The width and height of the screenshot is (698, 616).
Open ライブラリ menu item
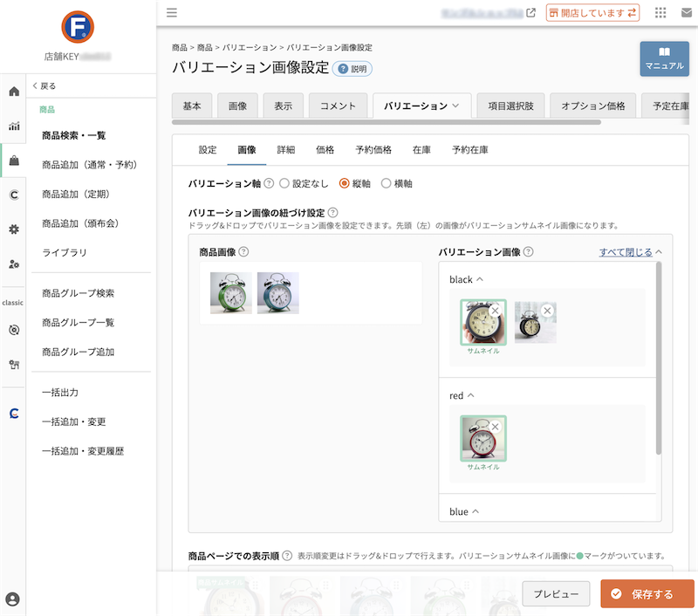(65, 253)
